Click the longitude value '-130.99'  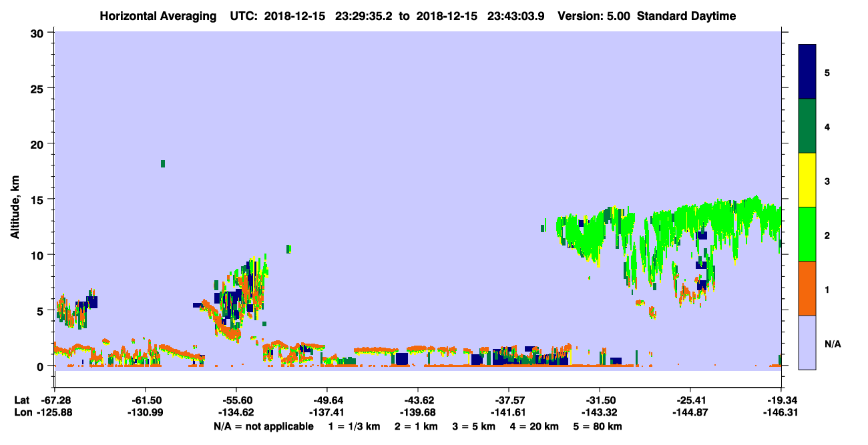(145, 412)
